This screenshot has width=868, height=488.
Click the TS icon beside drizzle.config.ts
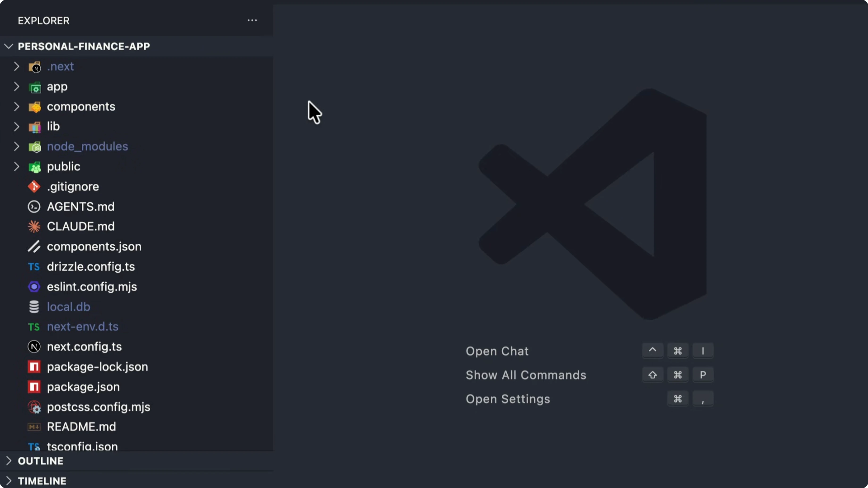[34, 267]
